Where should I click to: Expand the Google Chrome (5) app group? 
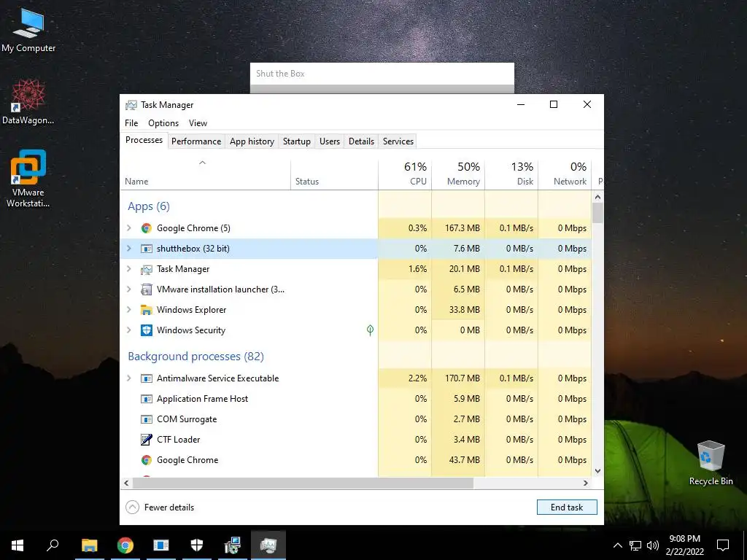[128, 228]
